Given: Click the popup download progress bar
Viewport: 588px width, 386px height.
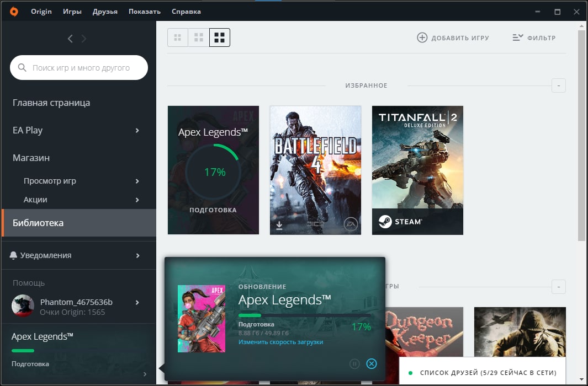Looking at the screenshot, I should 305,315.
